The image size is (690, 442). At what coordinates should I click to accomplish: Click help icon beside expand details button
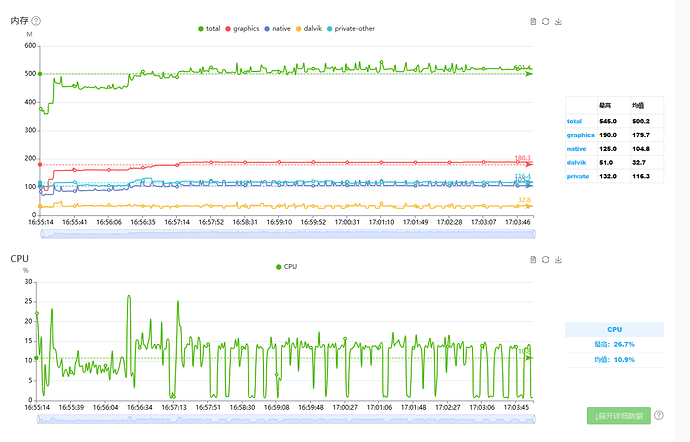tap(659, 415)
